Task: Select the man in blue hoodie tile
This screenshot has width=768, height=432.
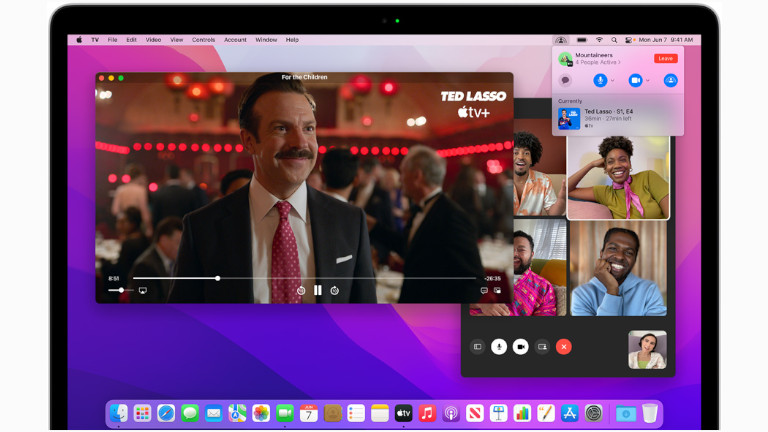Action: click(618, 268)
